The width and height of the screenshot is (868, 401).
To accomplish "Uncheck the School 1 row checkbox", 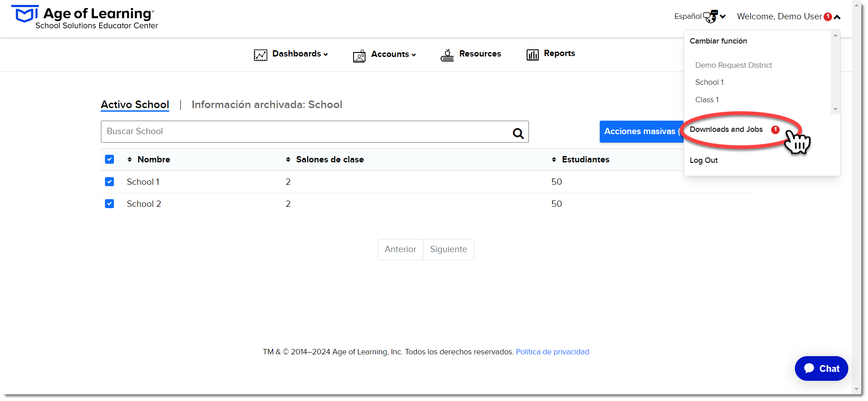I will pos(109,182).
